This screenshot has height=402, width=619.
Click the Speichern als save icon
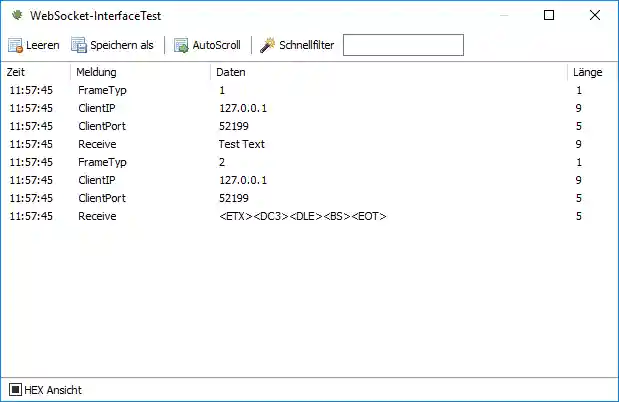pyautogui.click(x=79, y=45)
